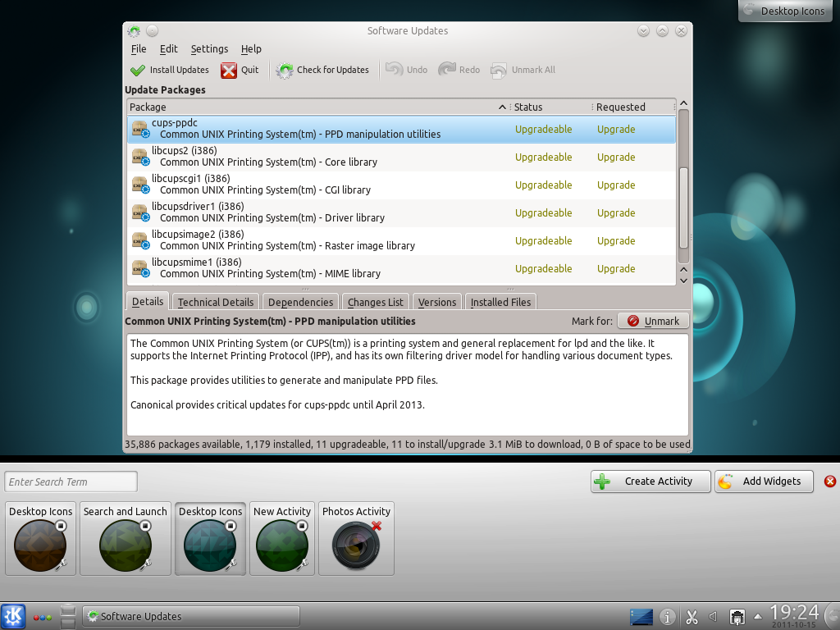Switch to the brown Desktop Icons activity
Screen dimensions: 840x630
click(41, 538)
